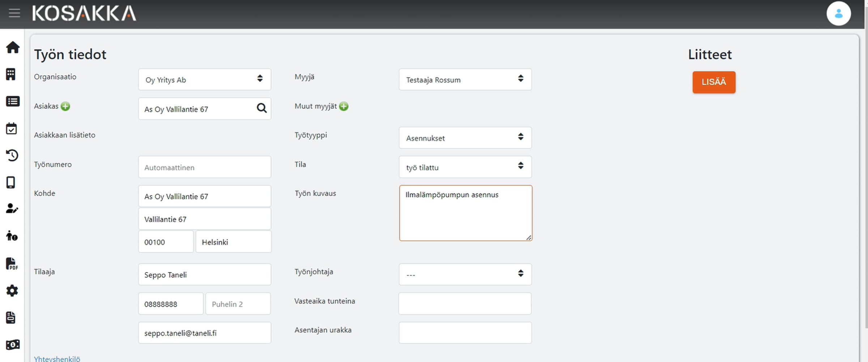The height and width of the screenshot is (362, 868).
Task: Add other sellers with green plus
Action: tap(344, 106)
